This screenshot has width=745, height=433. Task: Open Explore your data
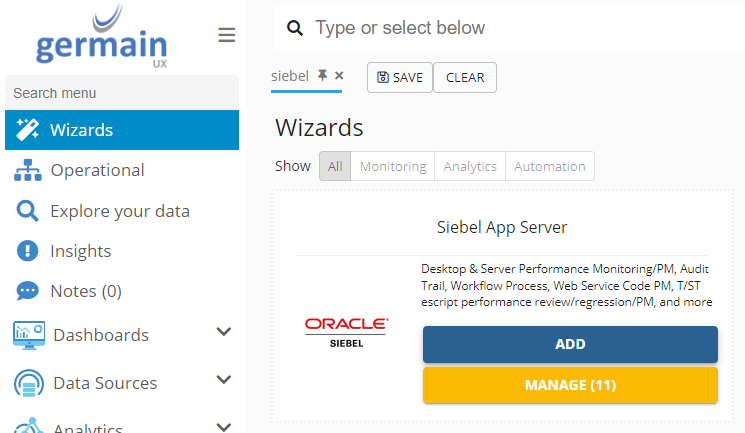[119, 211]
